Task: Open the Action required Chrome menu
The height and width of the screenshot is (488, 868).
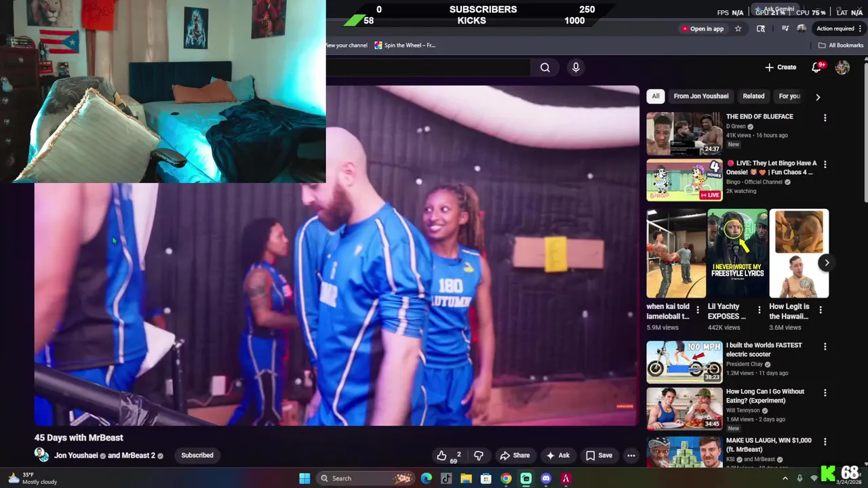Action: (x=839, y=28)
